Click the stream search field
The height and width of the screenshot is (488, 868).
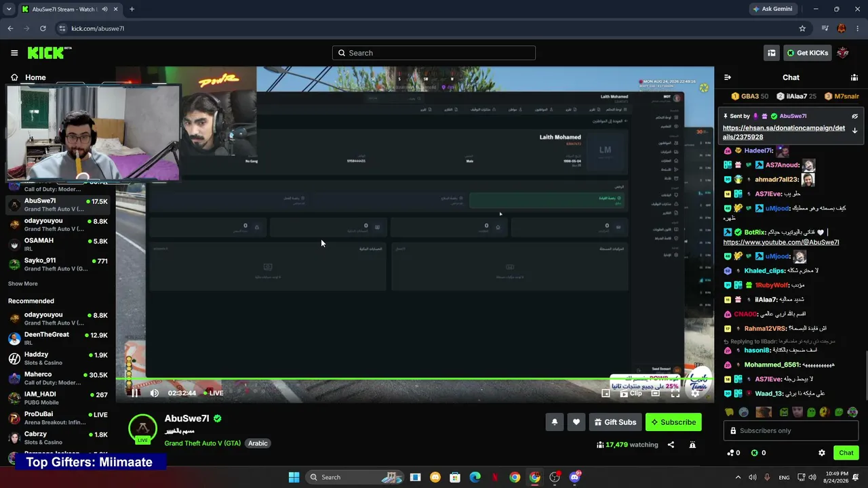[434, 53]
